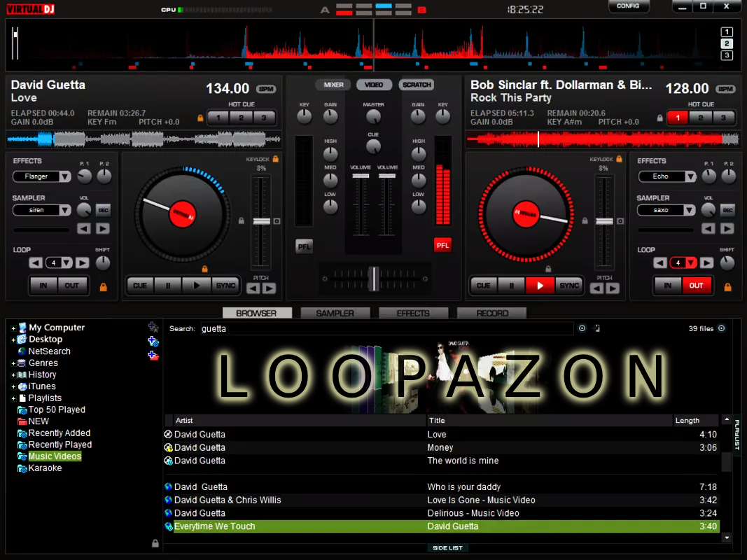Click right deck BPM tap button

tap(725, 89)
